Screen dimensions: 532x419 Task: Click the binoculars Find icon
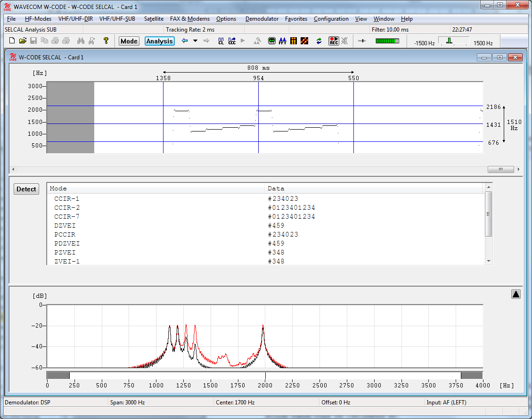pos(81,41)
